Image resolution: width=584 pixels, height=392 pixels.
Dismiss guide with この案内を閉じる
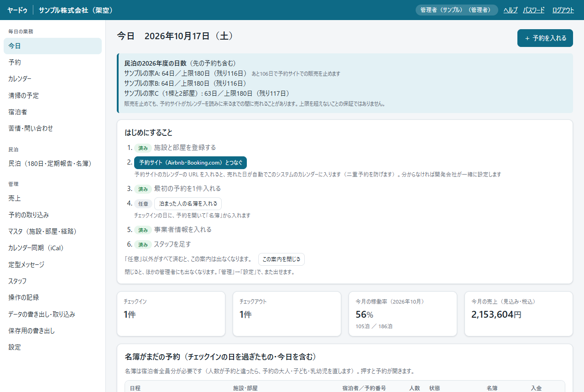(282, 259)
